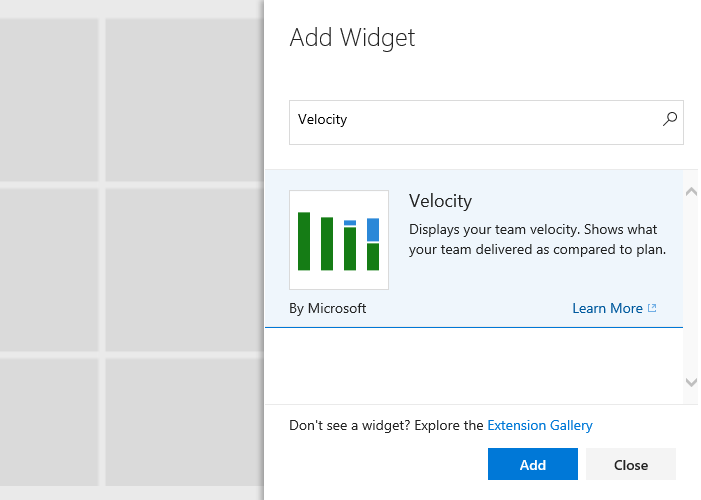This screenshot has width=701, height=500.
Task: Click the search magnifier icon
Action: point(670,119)
